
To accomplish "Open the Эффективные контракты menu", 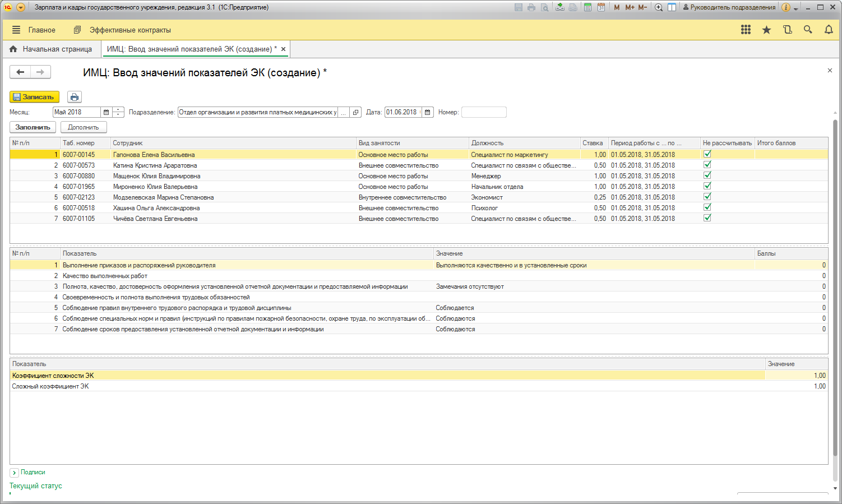I will click(129, 30).
